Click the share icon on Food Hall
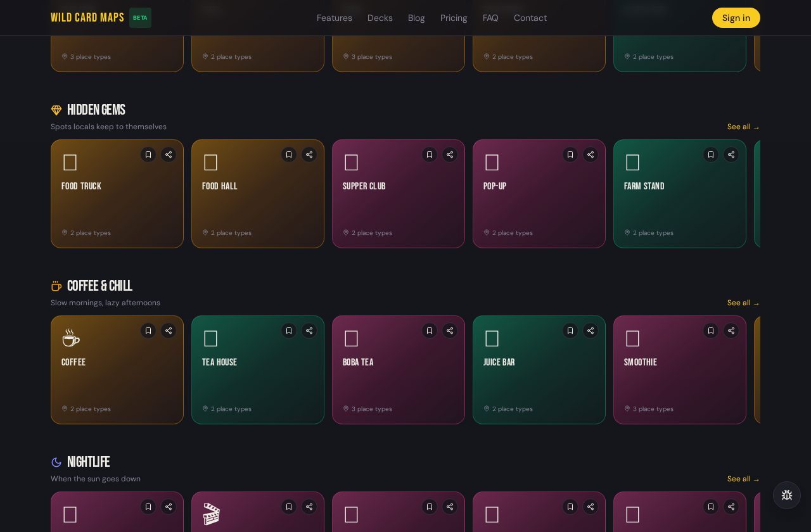The width and height of the screenshot is (811, 532). [x=309, y=155]
